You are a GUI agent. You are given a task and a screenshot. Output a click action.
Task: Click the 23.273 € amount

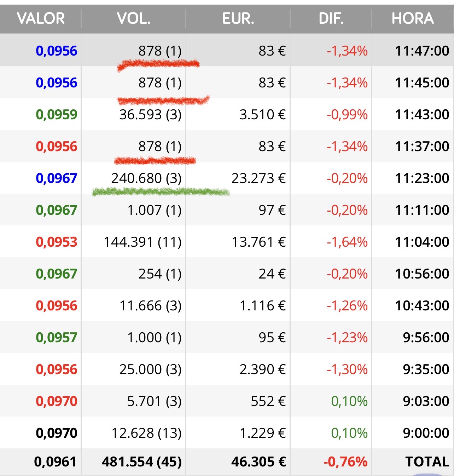[x=258, y=178]
